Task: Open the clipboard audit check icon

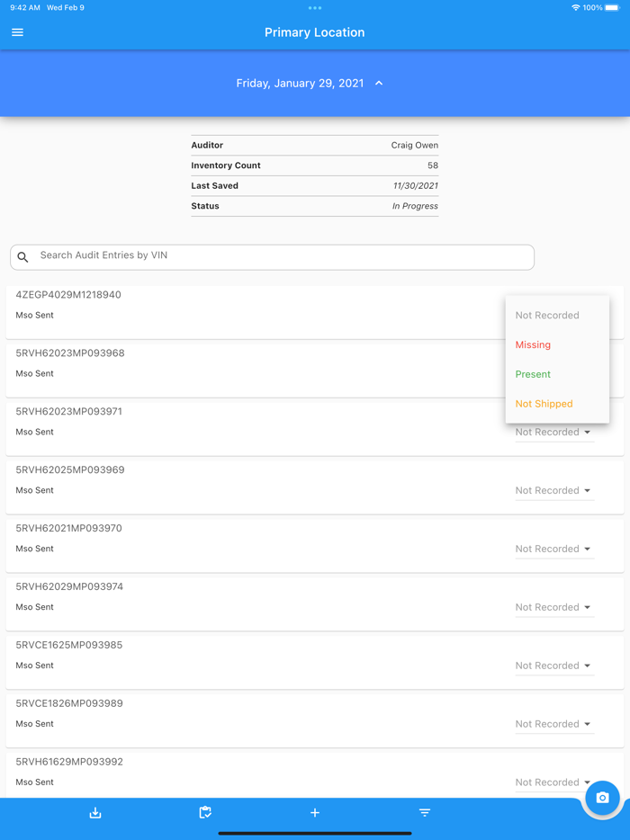Action: tap(205, 812)
